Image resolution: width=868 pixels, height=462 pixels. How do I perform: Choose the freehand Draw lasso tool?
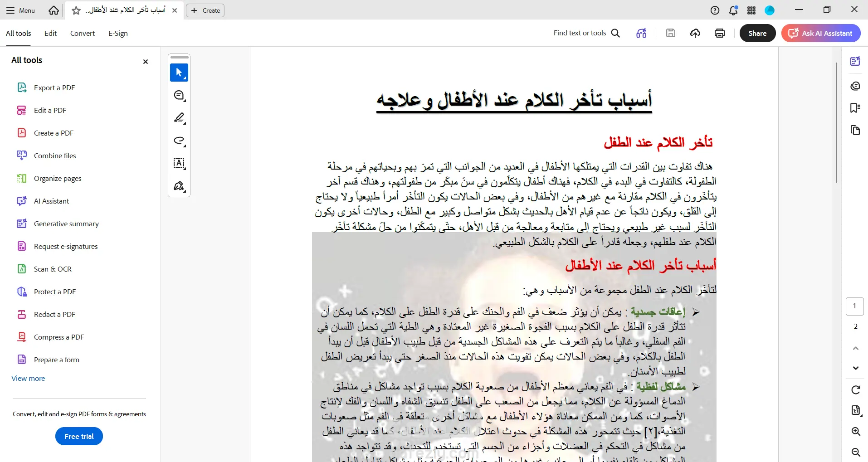click(179, 141)
